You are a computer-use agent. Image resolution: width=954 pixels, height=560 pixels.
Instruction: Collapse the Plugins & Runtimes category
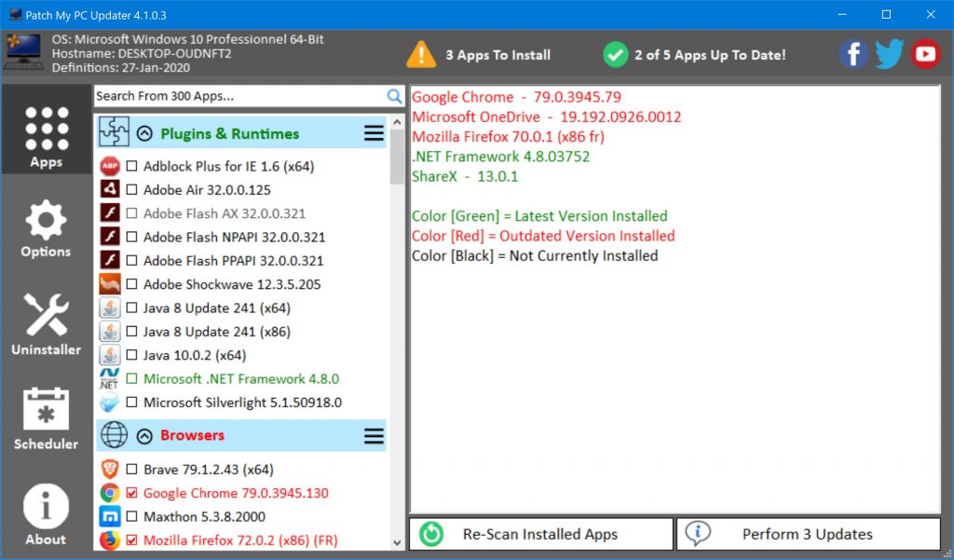click(144, 133)
